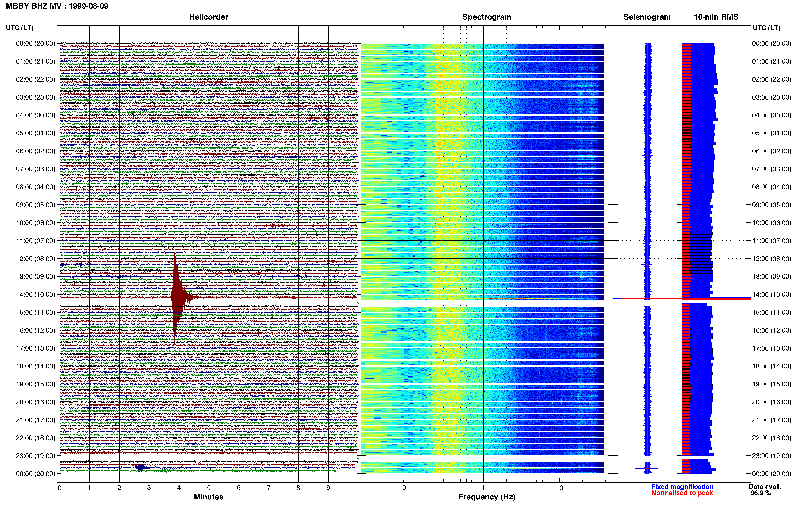The image size is (812, 508).
Task: Click the 0.1 frequency tick label
Action: (407, 488)
